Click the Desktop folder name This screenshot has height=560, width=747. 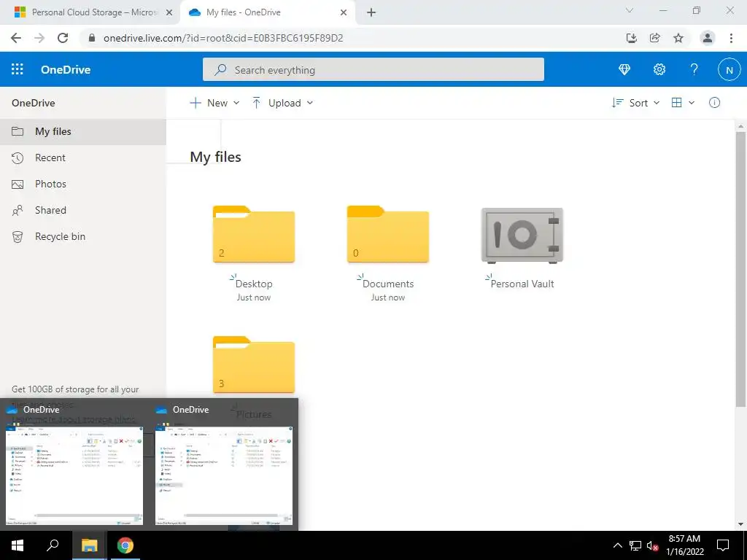click(254, 284)
